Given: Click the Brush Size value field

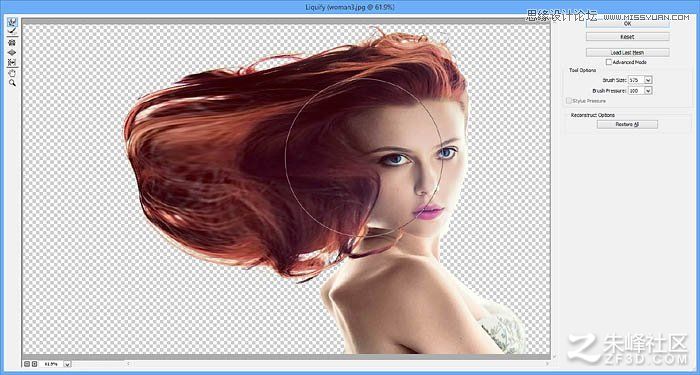Looking at the screenshot, I should pos(636,80).
